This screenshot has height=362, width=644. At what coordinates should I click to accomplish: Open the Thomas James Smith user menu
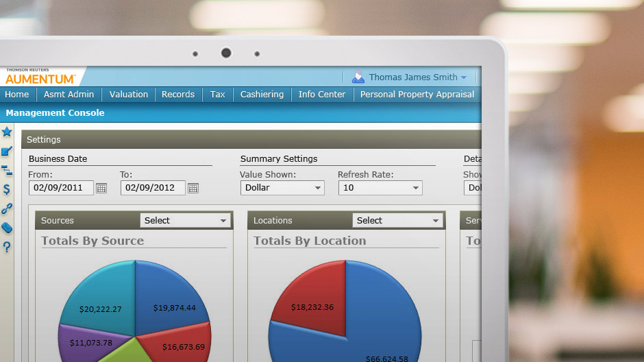(417, 77)
